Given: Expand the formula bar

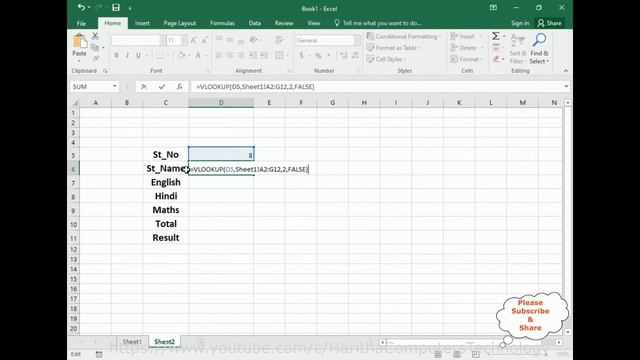Looking at the screenshot, I should pos(566,86).
